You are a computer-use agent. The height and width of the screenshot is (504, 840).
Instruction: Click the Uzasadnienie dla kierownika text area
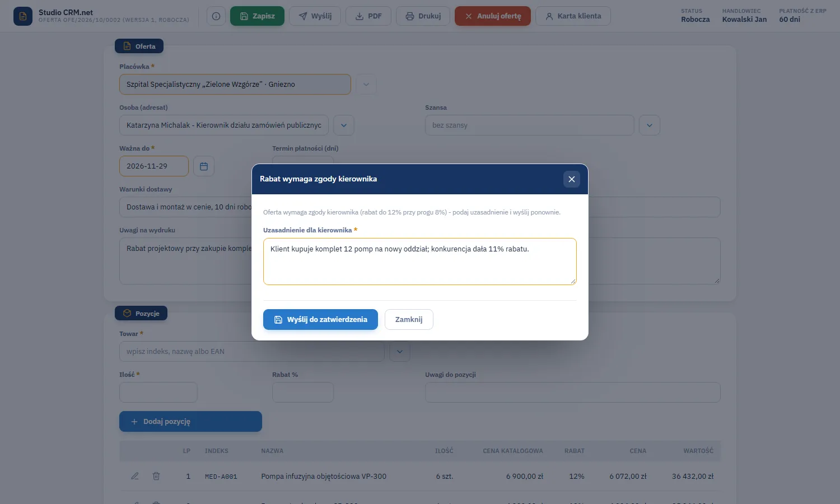[420, 262]
